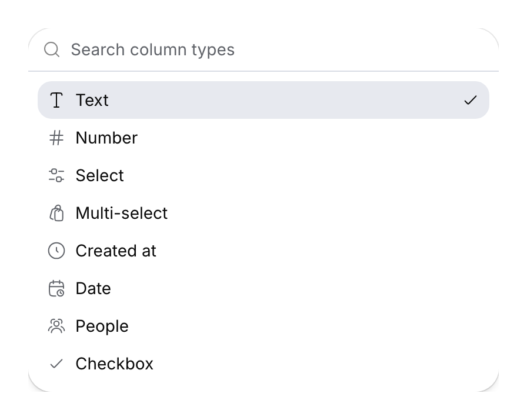This screenshot has height=420, width=527.
Task: Focus the Search column types field
Action: (x=263, y=50)
